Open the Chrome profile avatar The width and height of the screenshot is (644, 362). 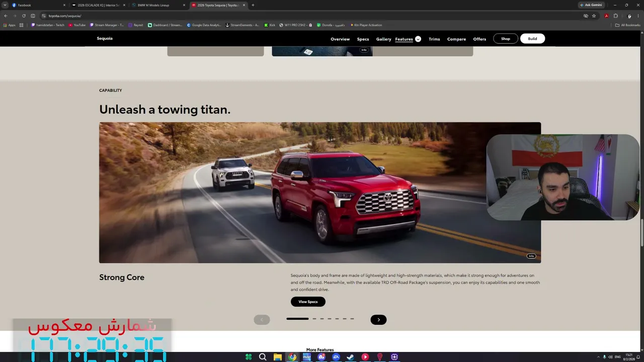[x=629, y=16]
